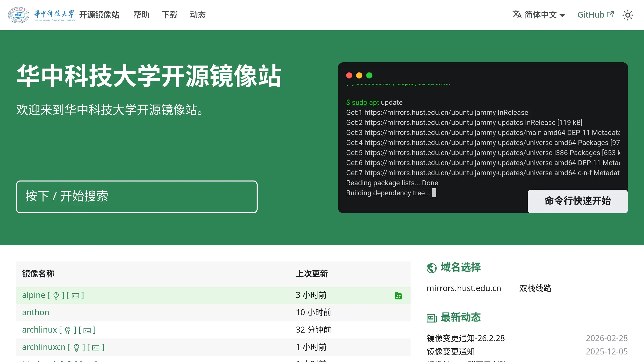This screenshot has height=362, width=644.
Task: Click the globe icon beside 域名选择
Action: tap(432, 267)
